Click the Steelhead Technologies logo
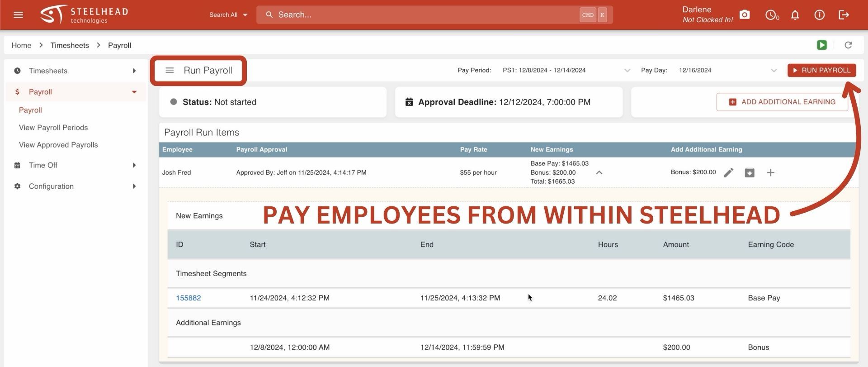868x367 pixels. click(x=84, y=15)
